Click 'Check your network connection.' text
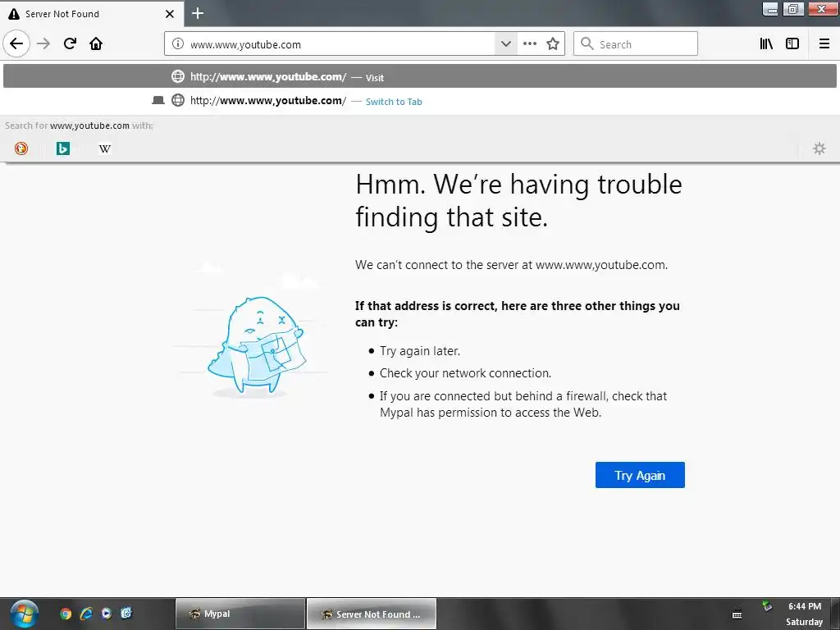 click(x=466, y=373)
